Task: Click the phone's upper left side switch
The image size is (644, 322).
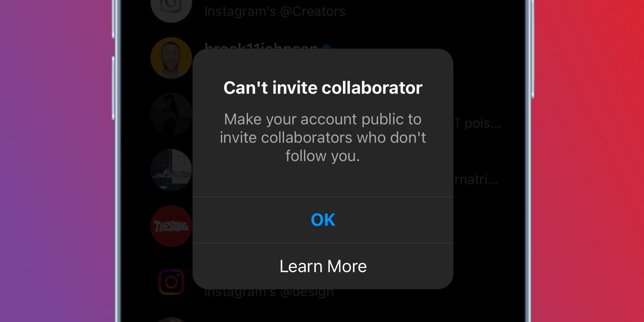Action: pyautogui.click(x=113, y=18)
